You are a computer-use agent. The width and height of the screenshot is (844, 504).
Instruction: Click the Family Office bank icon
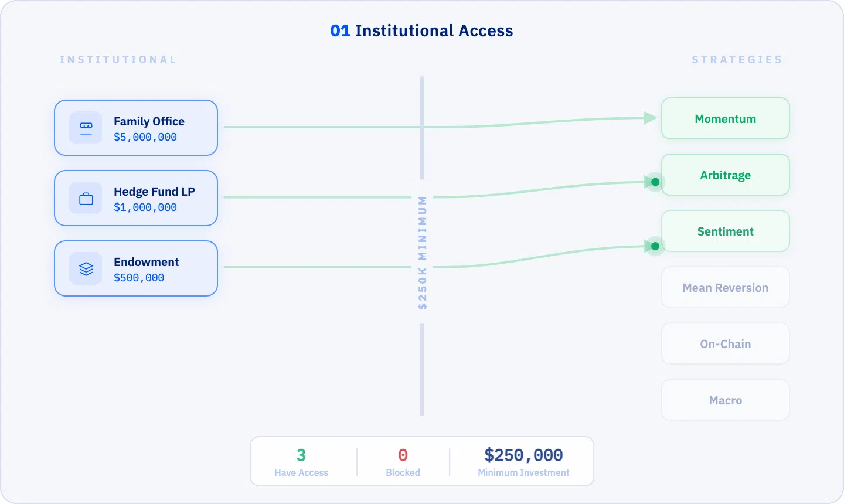point(86,128)
